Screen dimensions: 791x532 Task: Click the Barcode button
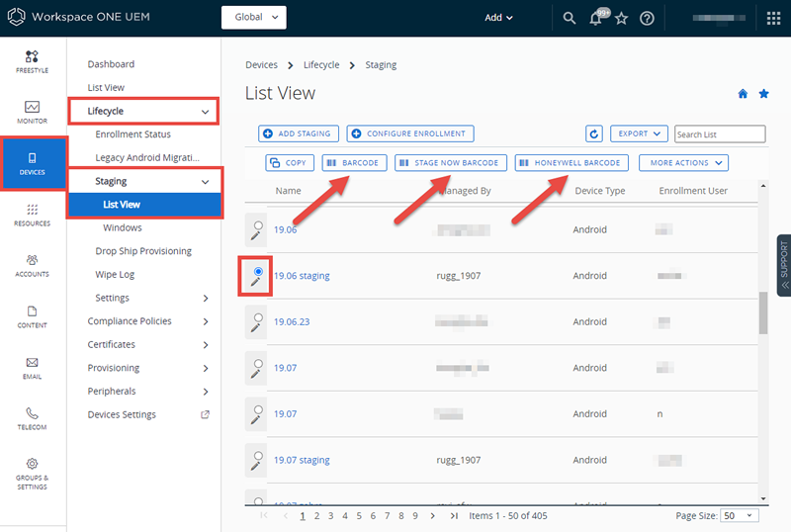(x=355, y=163)
